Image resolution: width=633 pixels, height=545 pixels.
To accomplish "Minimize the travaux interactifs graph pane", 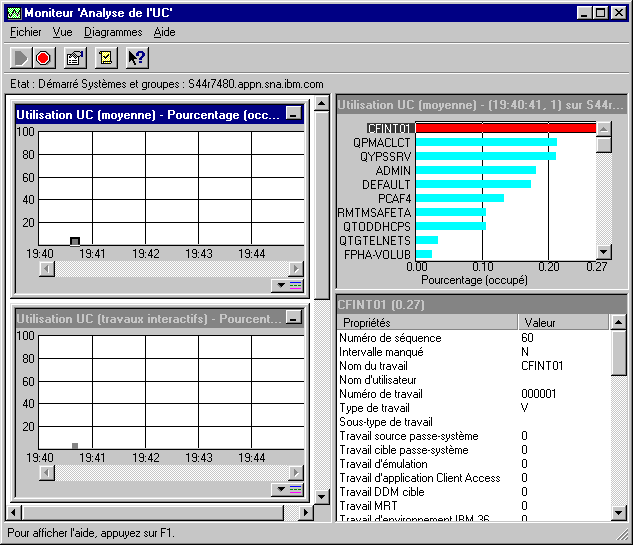I will click(x=293, y=317).
